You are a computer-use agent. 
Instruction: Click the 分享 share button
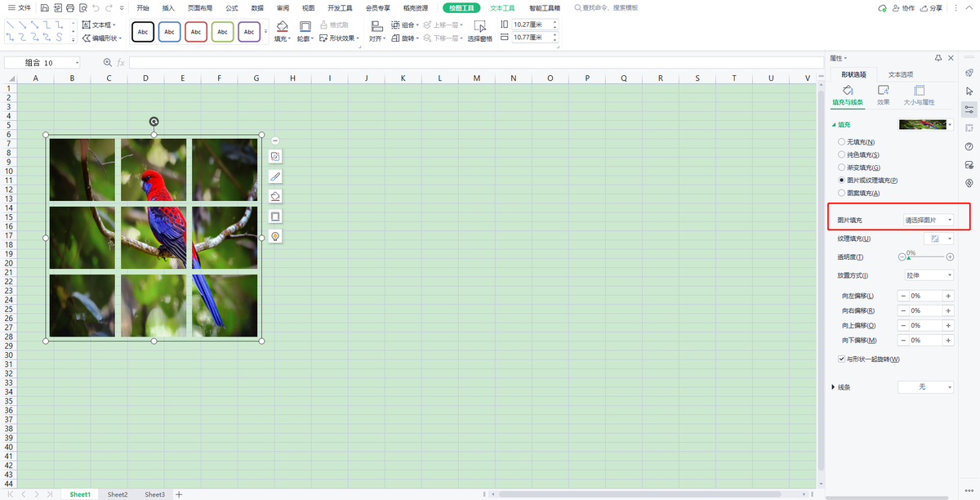click(x=931, y=8)
